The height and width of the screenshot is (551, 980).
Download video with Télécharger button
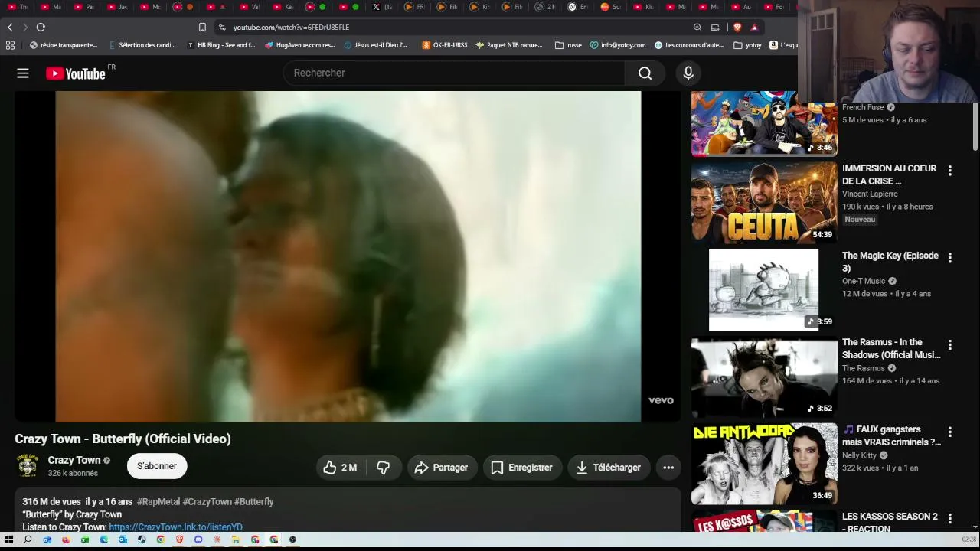click(609, 468)
